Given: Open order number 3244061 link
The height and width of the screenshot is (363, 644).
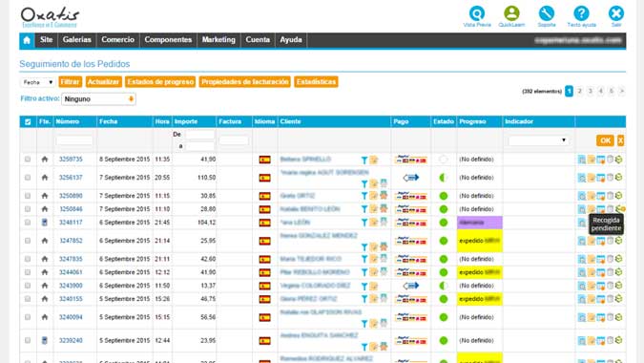Looking at the screenshot, I should click(x=71, y=272).
